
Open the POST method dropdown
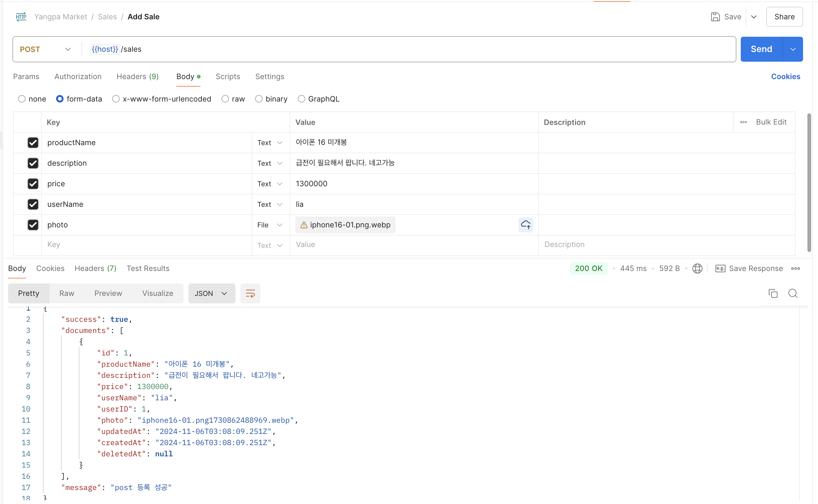[x=45, y=49]
